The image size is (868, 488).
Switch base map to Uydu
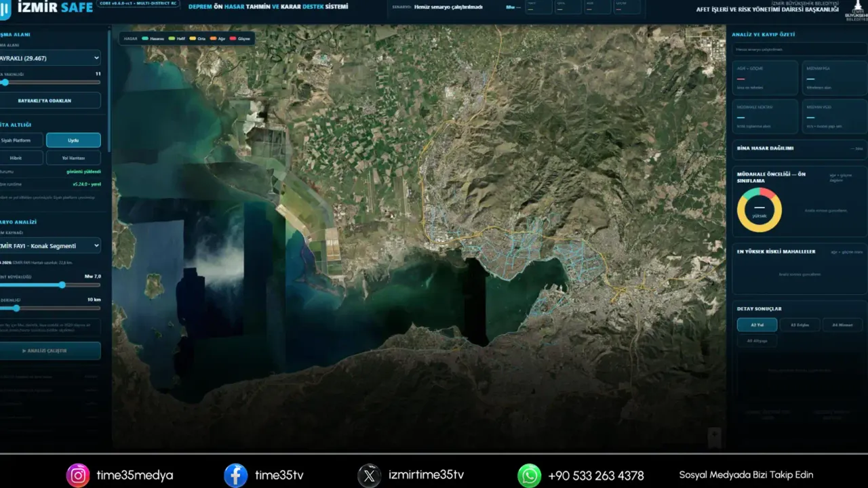[x=73, y=140]
